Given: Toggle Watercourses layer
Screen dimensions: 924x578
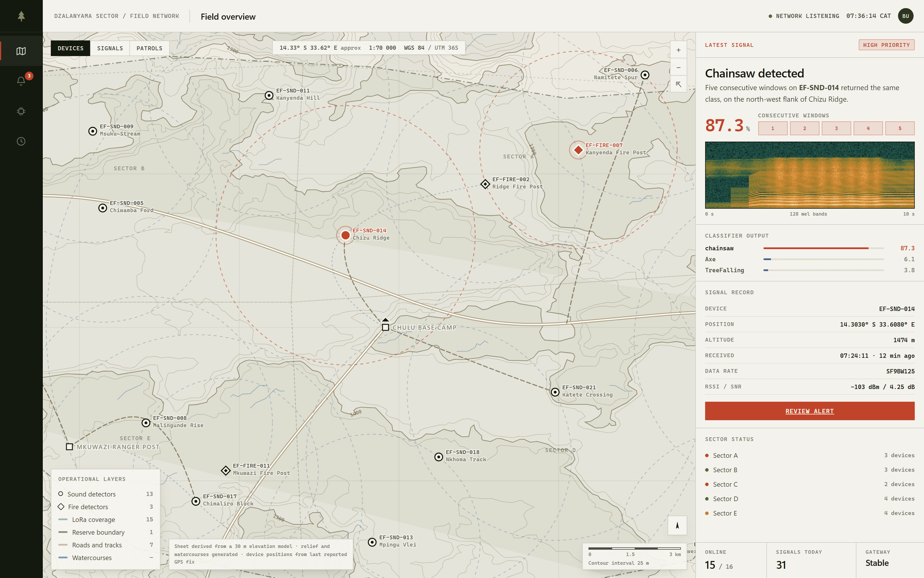Looking at the screenshot, I should [106, 558].
